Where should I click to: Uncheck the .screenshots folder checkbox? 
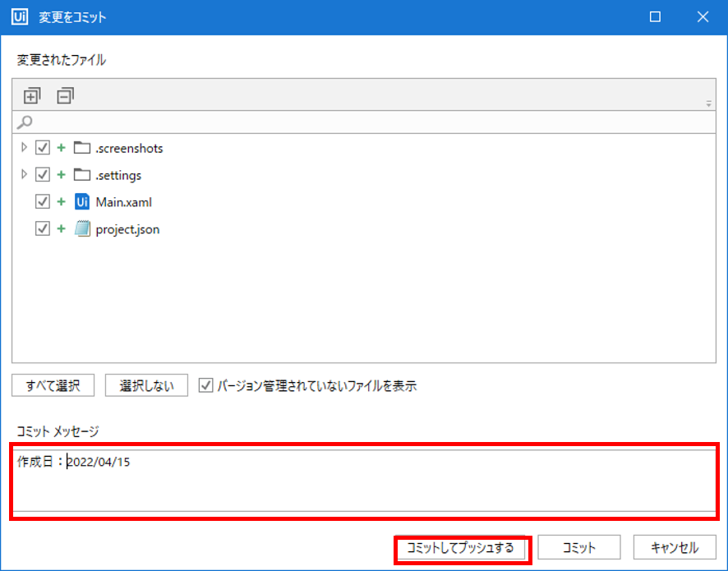coord(43,148)
